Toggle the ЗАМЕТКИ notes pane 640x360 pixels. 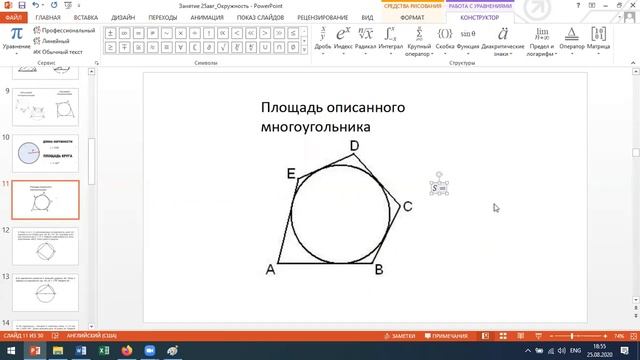click(x=400, y=336)
